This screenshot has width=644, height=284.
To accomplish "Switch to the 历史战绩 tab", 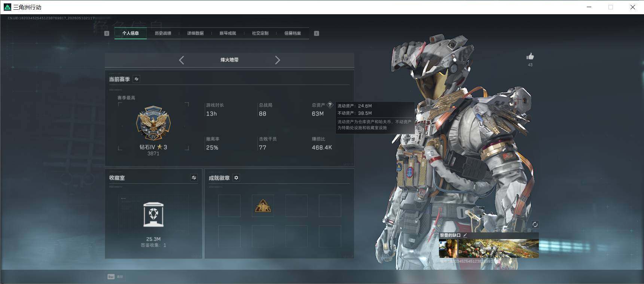I will click(x=163, y=33).
